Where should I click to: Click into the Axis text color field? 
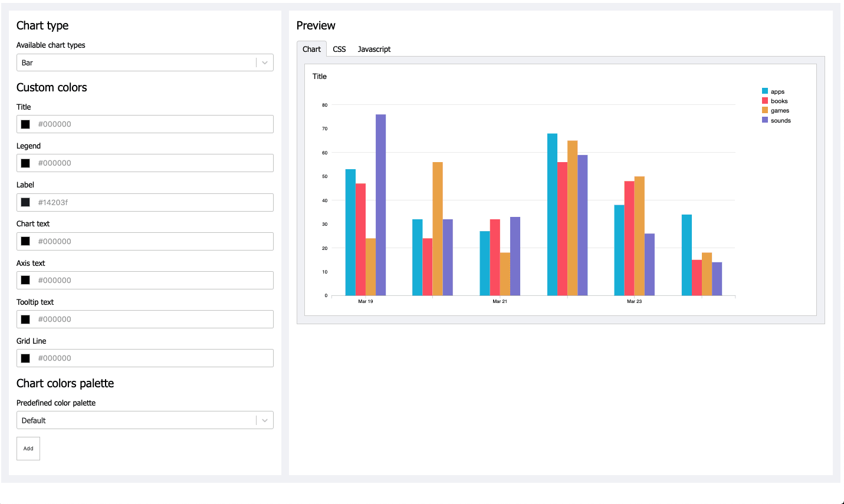tap(153, 281)
